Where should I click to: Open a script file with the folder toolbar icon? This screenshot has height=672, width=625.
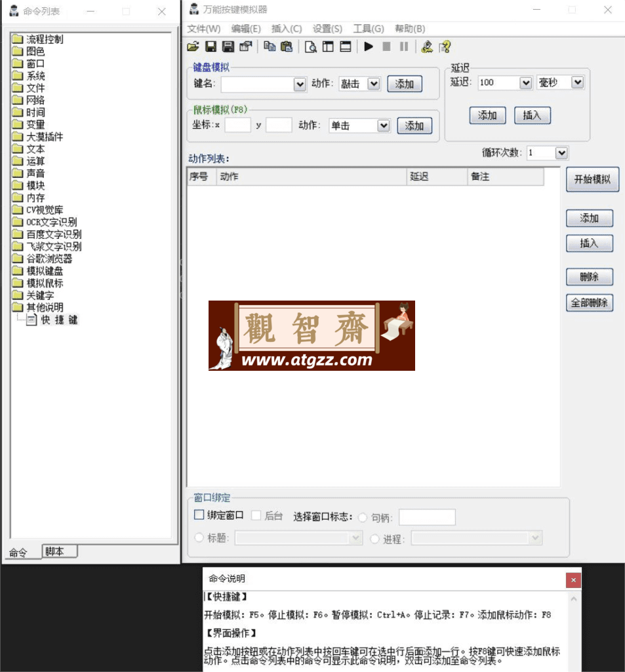click(x=193, y=47)
